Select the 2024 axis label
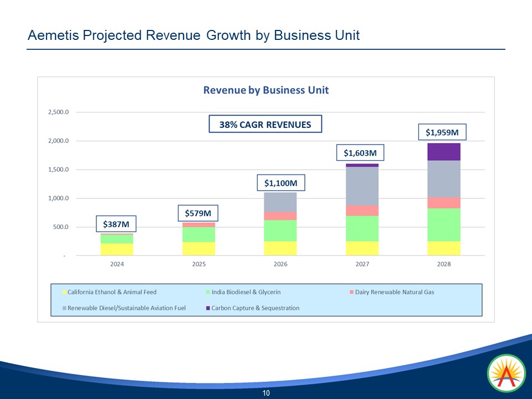Viewport: 532px width, 399px height. click(116, 264)
